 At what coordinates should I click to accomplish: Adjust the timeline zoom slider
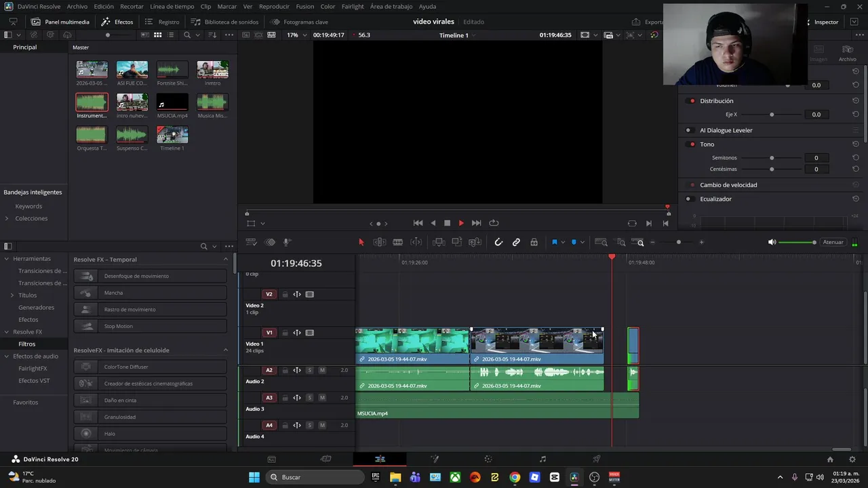678,242
